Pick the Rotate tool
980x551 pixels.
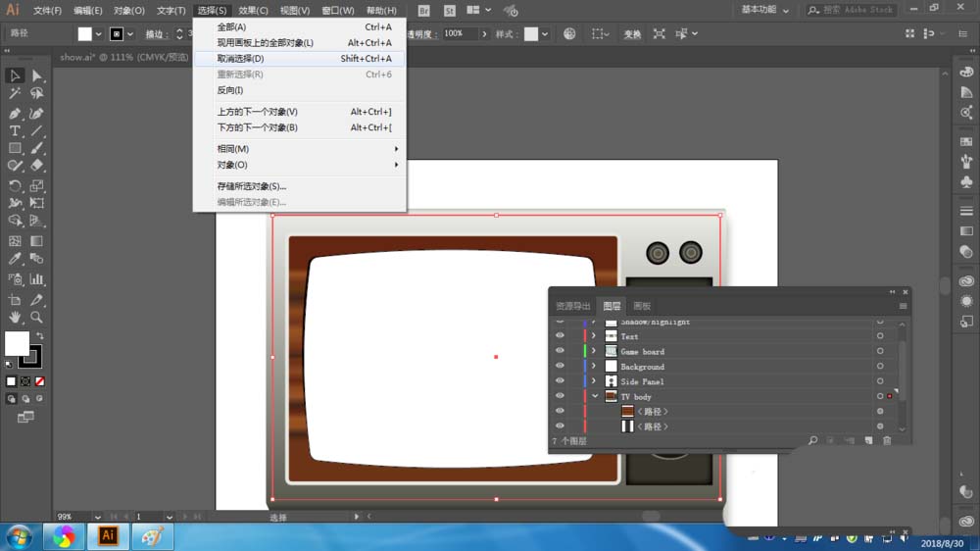15,185
